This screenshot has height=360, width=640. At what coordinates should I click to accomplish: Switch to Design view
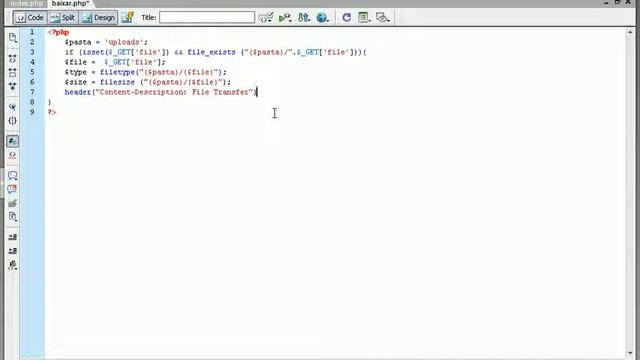[x=98, y=18]
